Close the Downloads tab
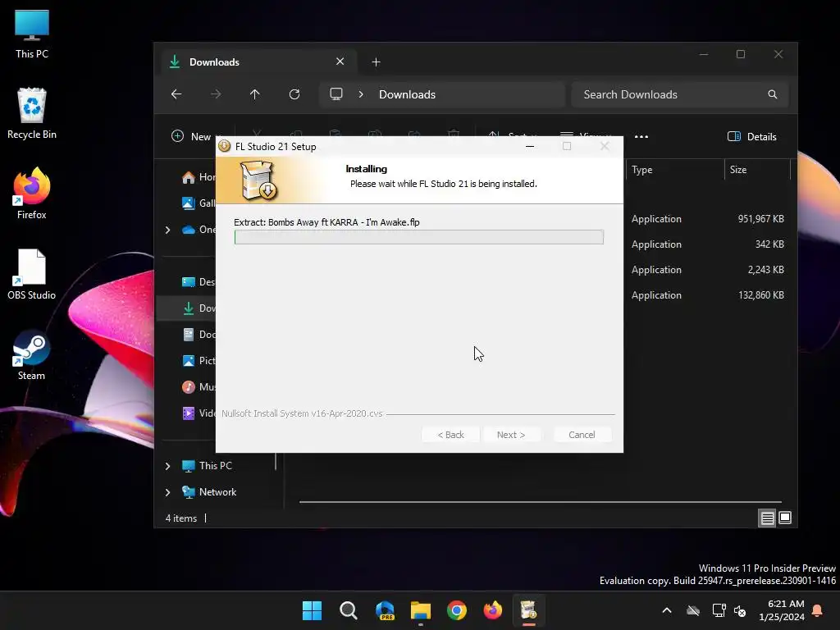This screenshot has width=840, height=630. coord(340,62)
